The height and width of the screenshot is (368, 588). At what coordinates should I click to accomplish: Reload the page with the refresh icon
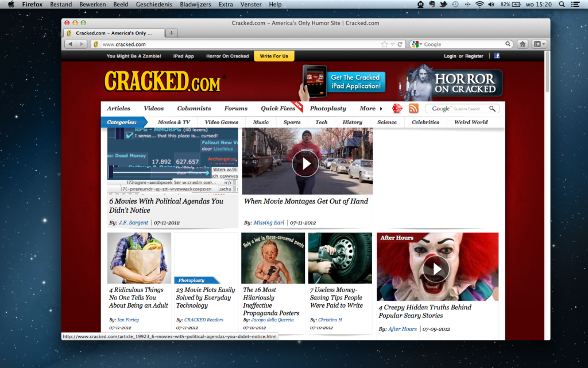click(x=400, y=44)
